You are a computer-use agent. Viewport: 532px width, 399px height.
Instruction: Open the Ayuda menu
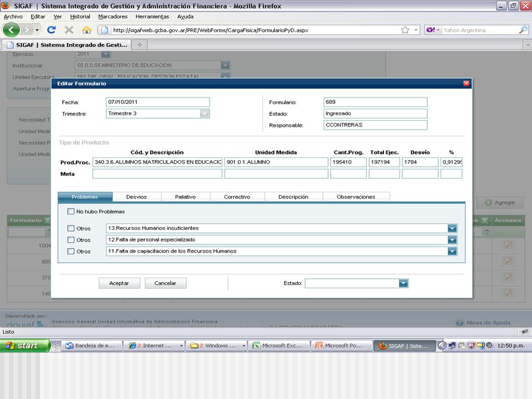coord(185,17)
